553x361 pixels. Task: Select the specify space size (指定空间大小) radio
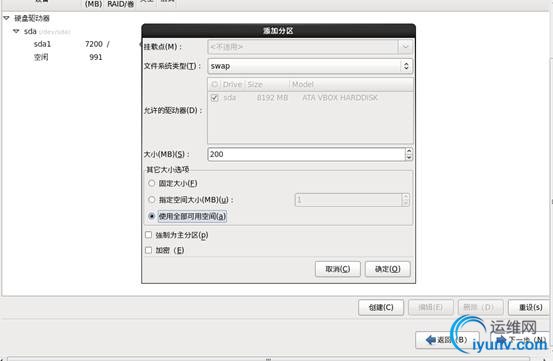click(152, 200)
